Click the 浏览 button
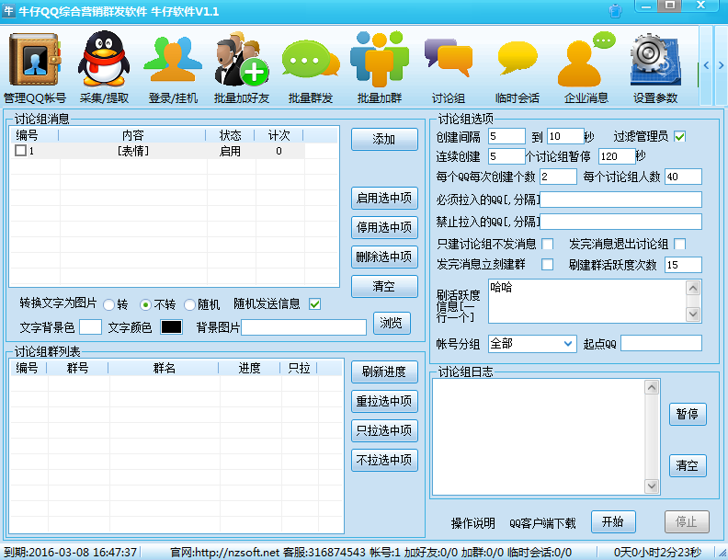Image resolution: width=728 pixels, height=560 pixels. click(x=392, y=323)
